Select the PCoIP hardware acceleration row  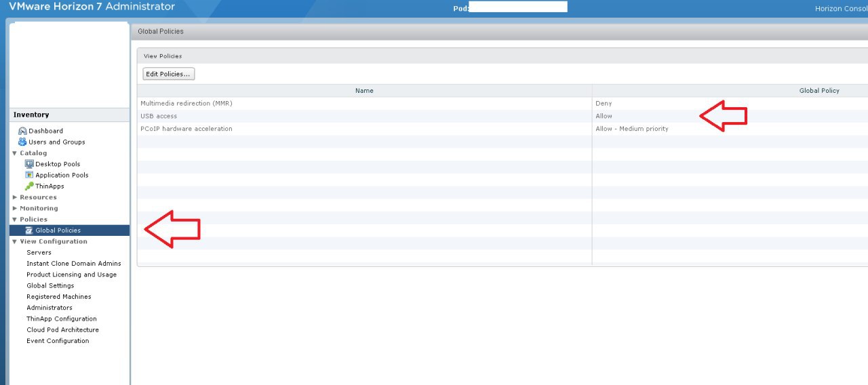(x=502, y=129)
